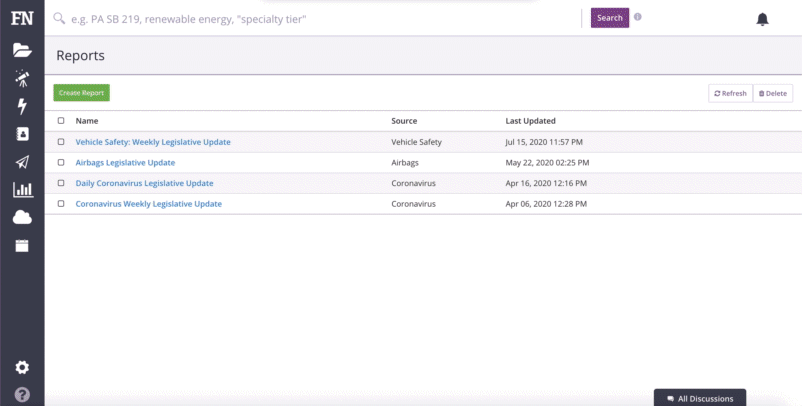
Task: Click the Name column header
Action: [x=87, y=121]
